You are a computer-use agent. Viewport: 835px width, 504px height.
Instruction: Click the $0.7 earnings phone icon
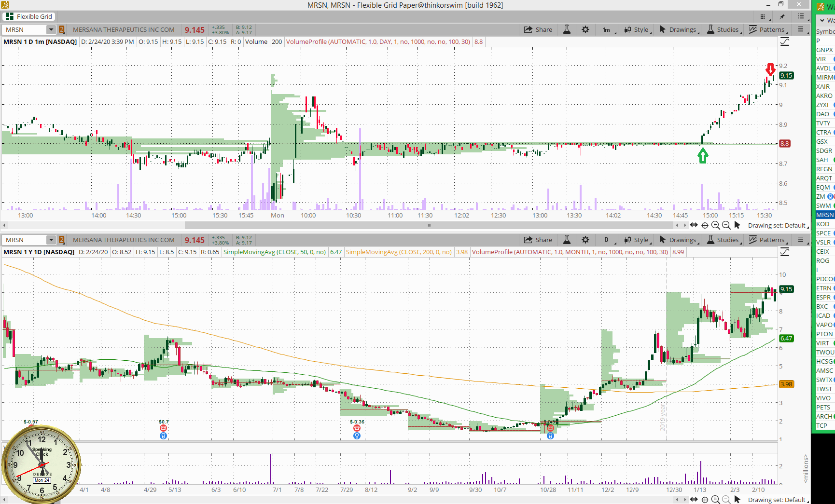pos(163,428)
